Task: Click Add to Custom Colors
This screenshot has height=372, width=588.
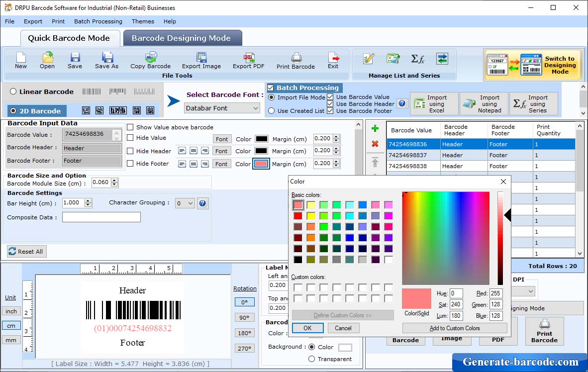Action: 455,328
